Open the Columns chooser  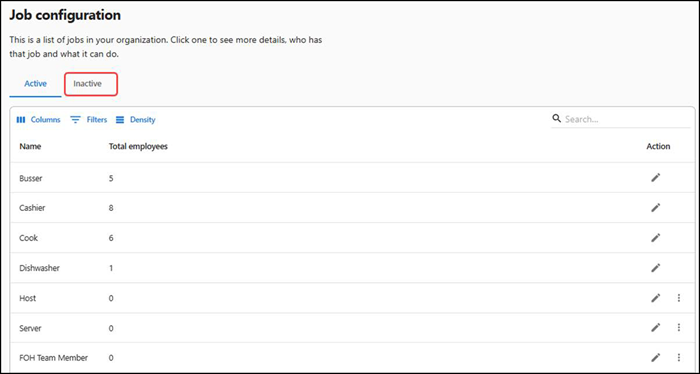pos(38,120)
